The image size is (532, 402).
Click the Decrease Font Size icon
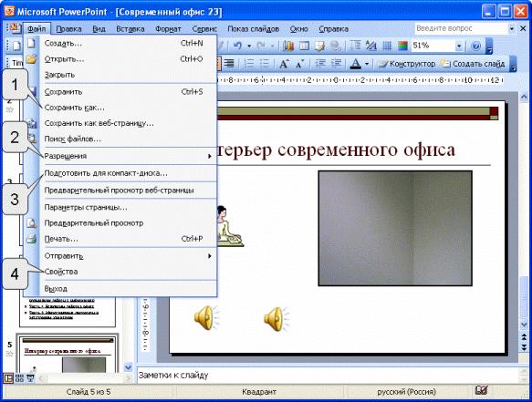coord(300,64)
